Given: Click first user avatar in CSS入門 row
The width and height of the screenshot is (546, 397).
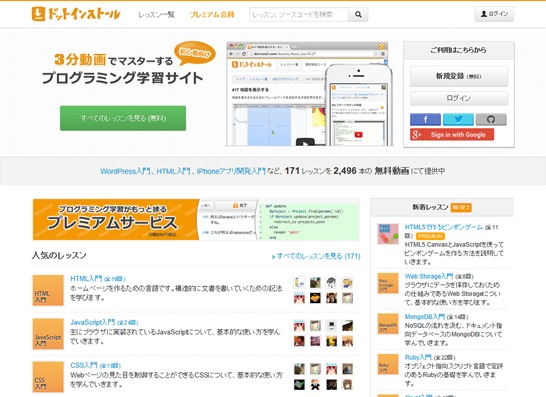Looking at the screenshot, I should click(299, 369).
